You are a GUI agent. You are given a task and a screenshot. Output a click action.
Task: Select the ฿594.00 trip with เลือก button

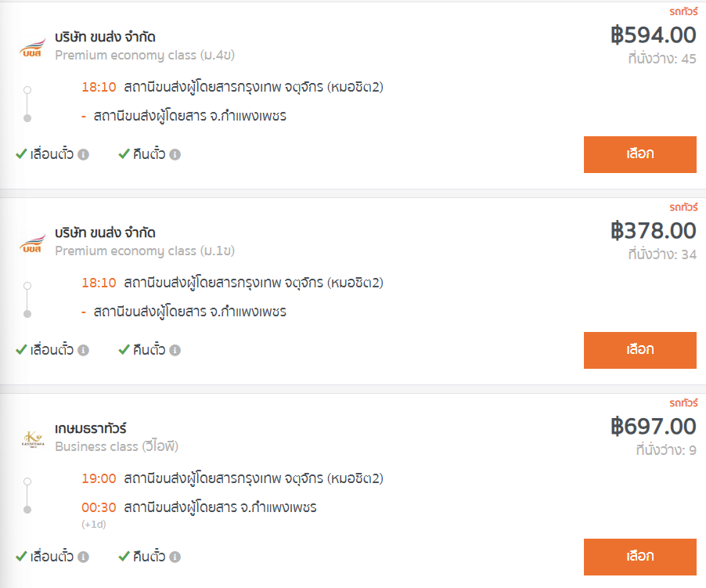pyautogui.click(x=639, y=154)
